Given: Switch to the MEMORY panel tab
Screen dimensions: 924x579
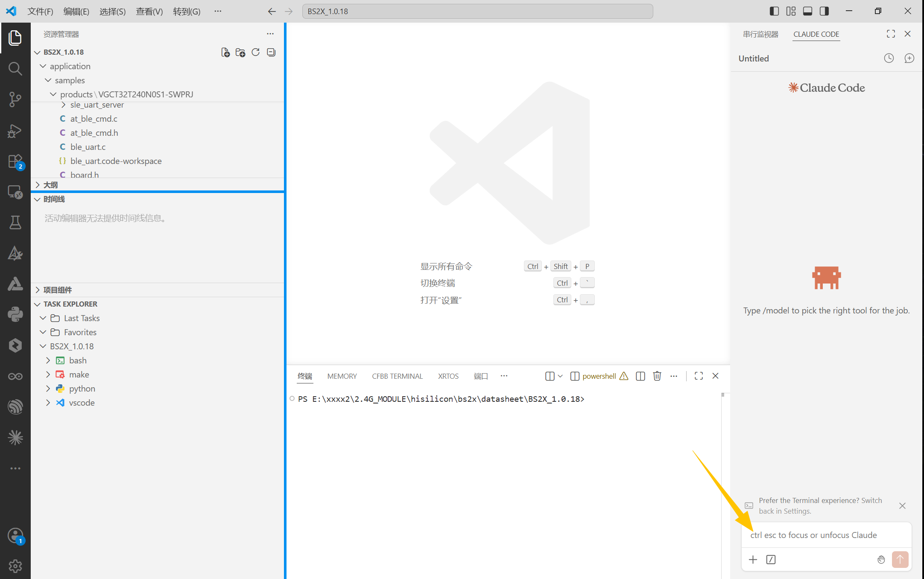Looking at the screenshot, I should coord(342,376).
